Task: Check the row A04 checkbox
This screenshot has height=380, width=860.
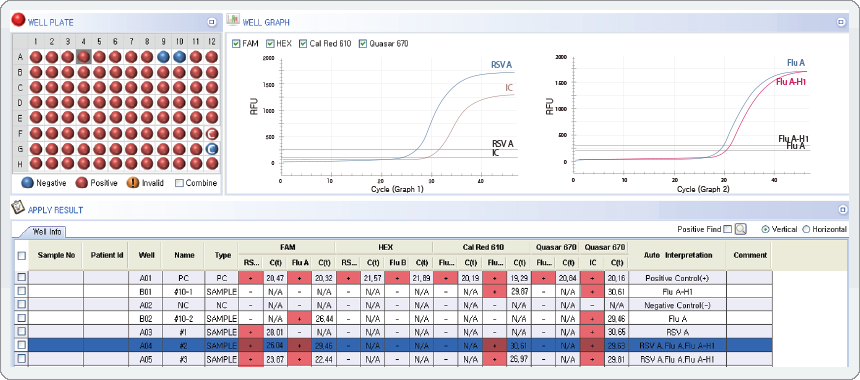Action: tap(21, 345)
